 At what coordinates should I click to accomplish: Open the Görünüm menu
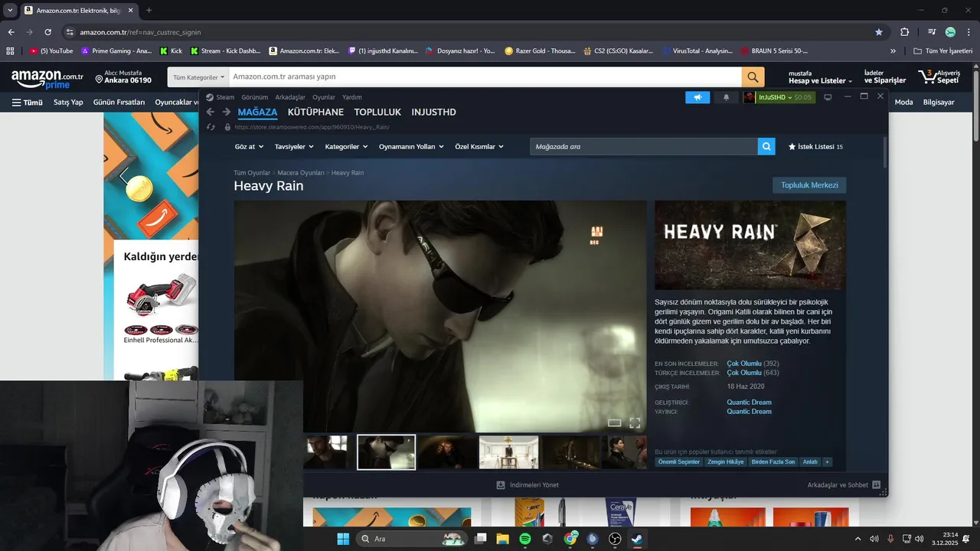[x=255, y=97]
